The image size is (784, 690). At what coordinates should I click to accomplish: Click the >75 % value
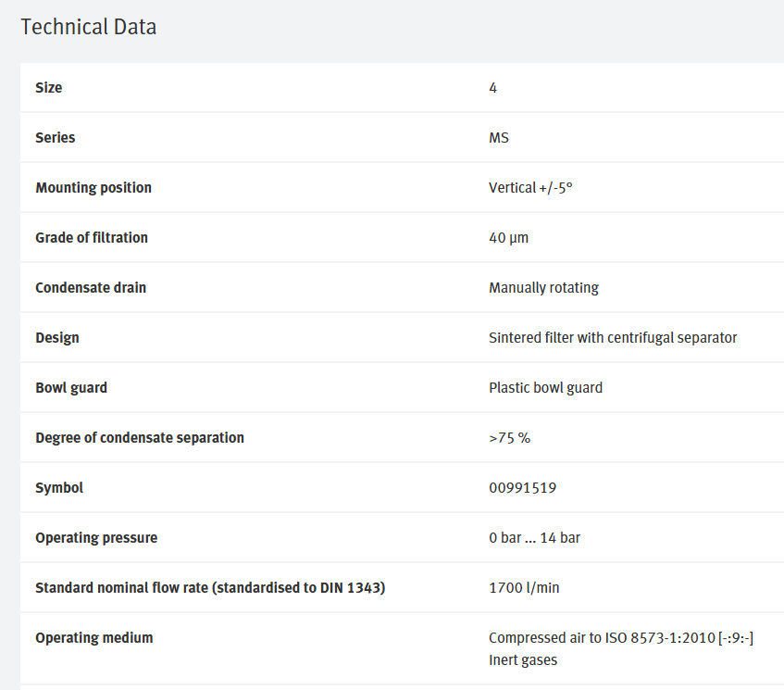509,438
